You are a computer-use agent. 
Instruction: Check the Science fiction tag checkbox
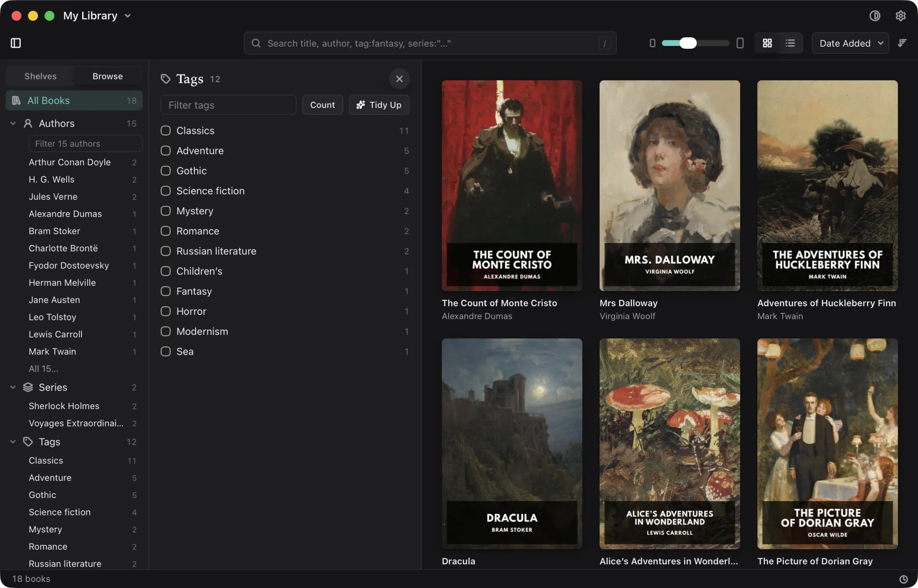tap(166, 191)
